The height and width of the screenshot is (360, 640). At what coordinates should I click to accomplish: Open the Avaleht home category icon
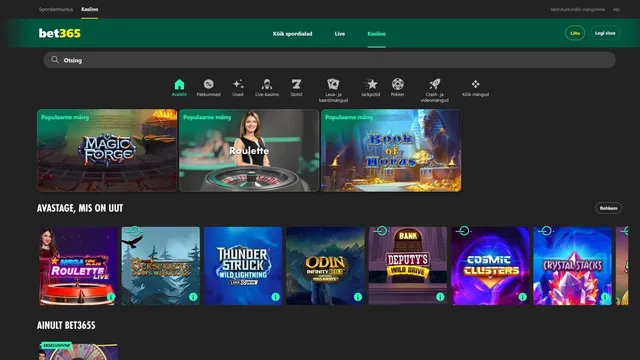(x=179, y=85)
